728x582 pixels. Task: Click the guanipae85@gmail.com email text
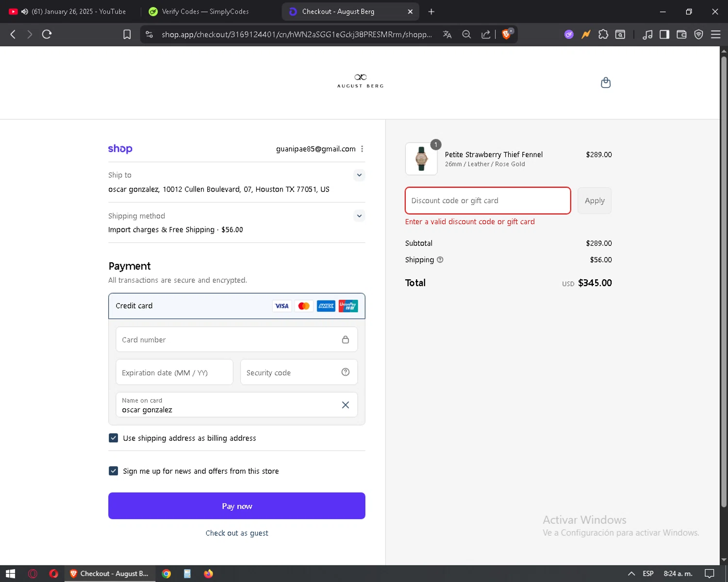tap(316, 149)
